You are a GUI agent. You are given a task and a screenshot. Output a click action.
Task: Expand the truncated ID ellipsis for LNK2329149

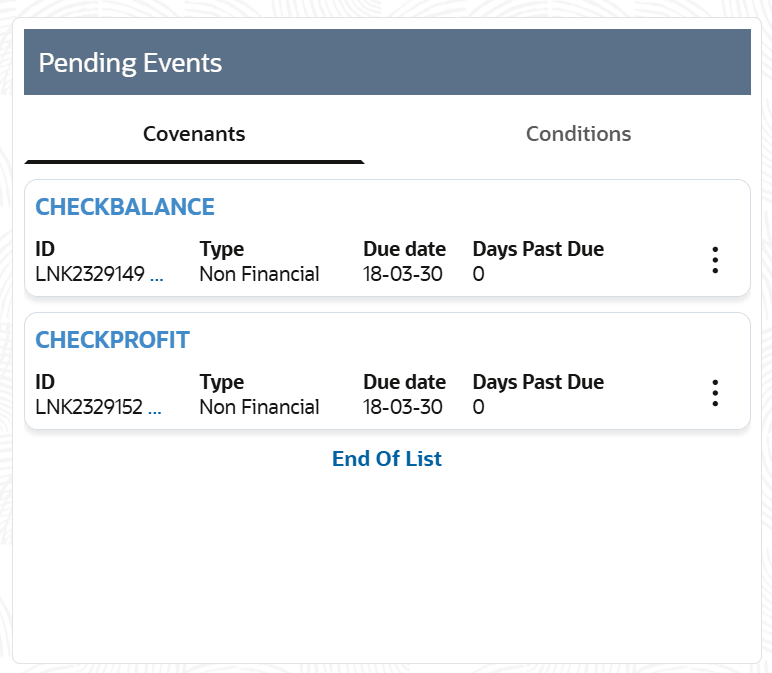pyautogui.click(x=157, y=275)
